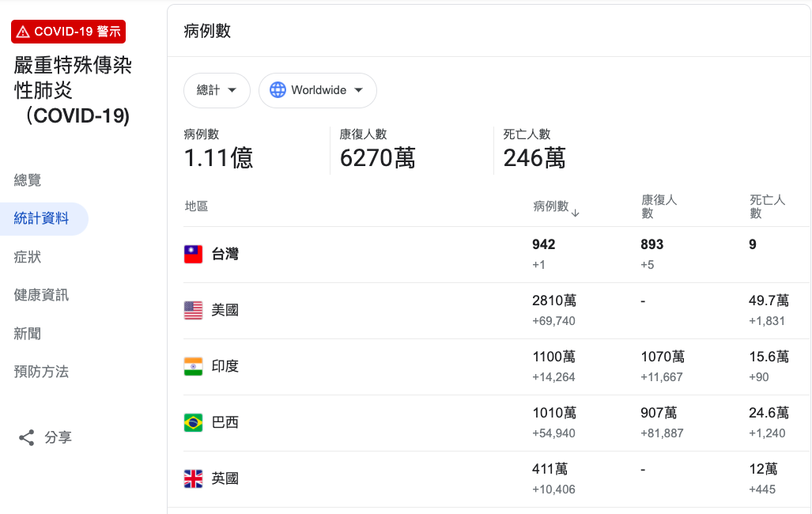The height and width of the screenshot is (514, 812).
Task: Click US case count 2810萬
Action: pos(554,300)
